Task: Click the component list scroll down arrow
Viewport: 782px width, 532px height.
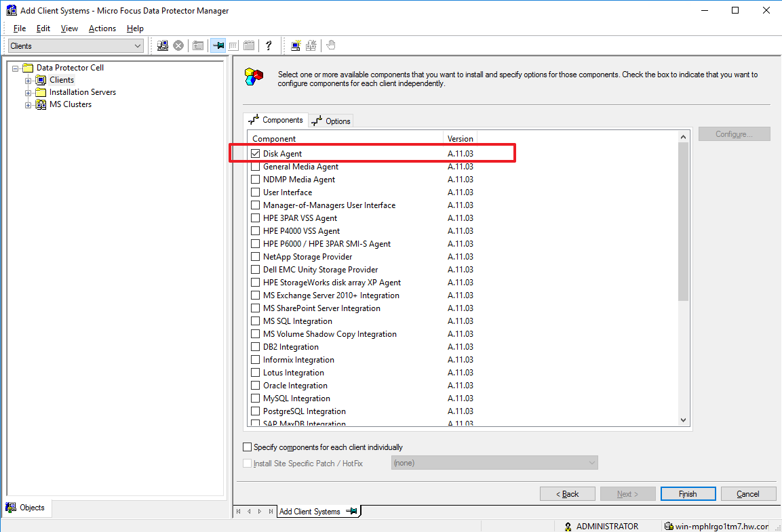Action: point(683,420)
